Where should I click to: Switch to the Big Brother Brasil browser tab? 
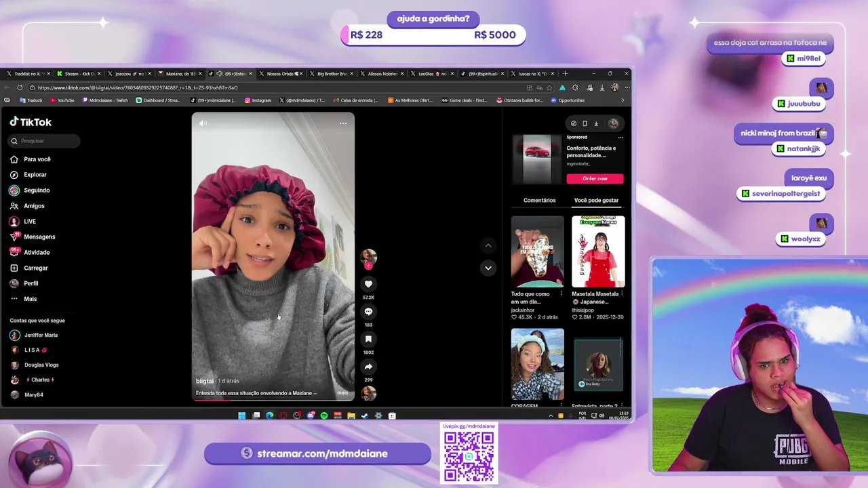pos(331,73)
